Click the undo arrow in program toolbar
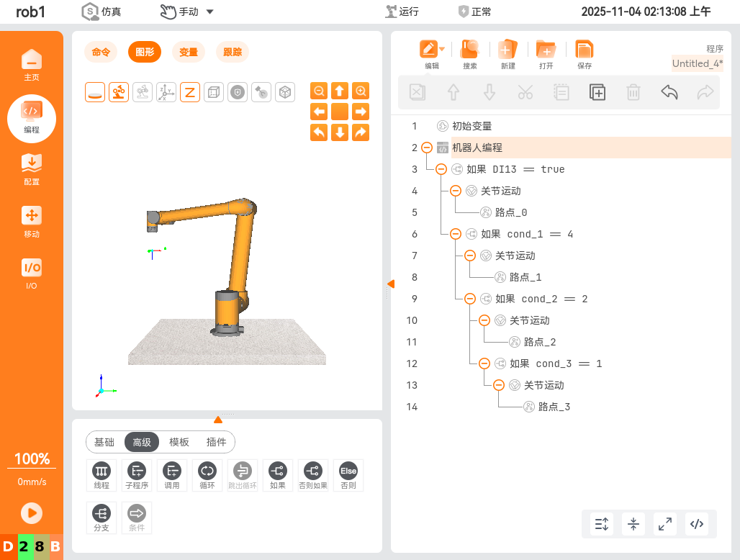740x560 pixels. click(669, 92)
